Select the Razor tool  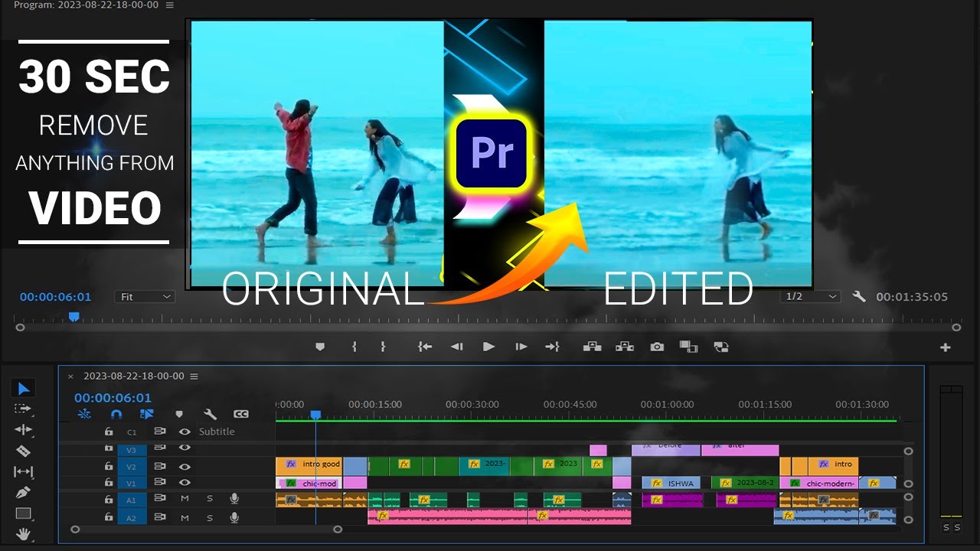pos(23,451)
